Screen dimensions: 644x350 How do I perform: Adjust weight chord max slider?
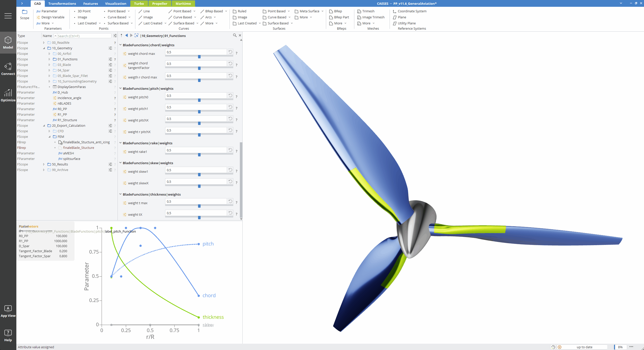(199, 57)
